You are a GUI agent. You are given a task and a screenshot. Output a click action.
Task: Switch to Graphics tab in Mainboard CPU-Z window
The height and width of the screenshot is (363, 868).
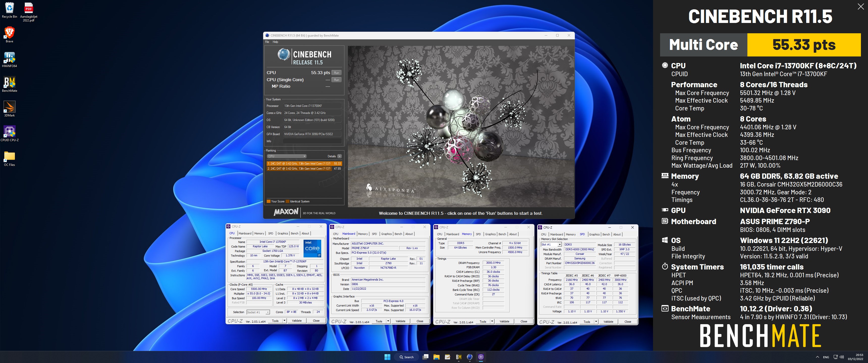(387, 234)
